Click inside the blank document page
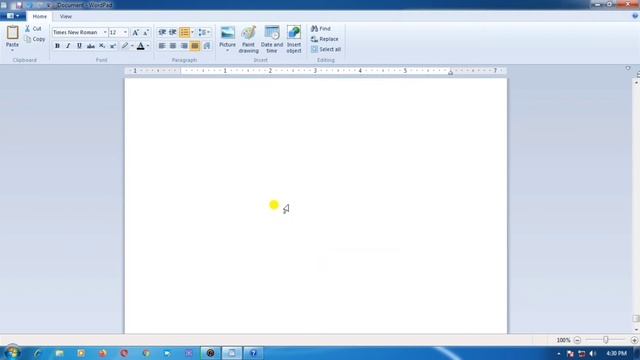Screen dimensions: 640x360 tap(316, 206)
